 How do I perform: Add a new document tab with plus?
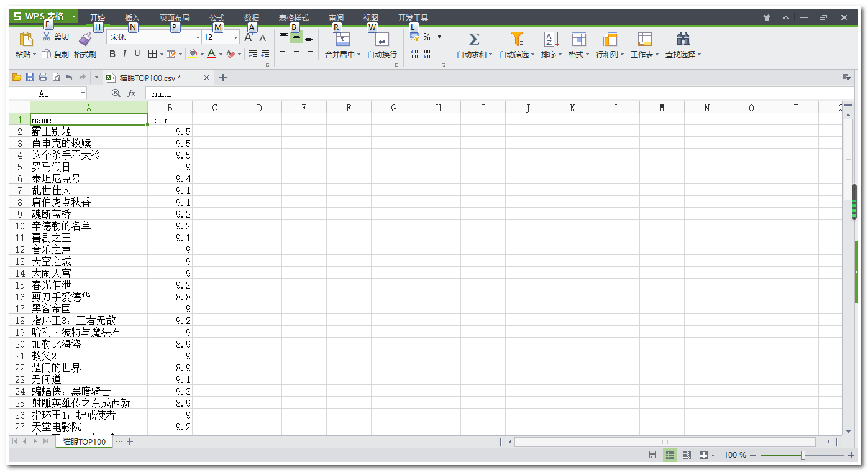(223, 78)
